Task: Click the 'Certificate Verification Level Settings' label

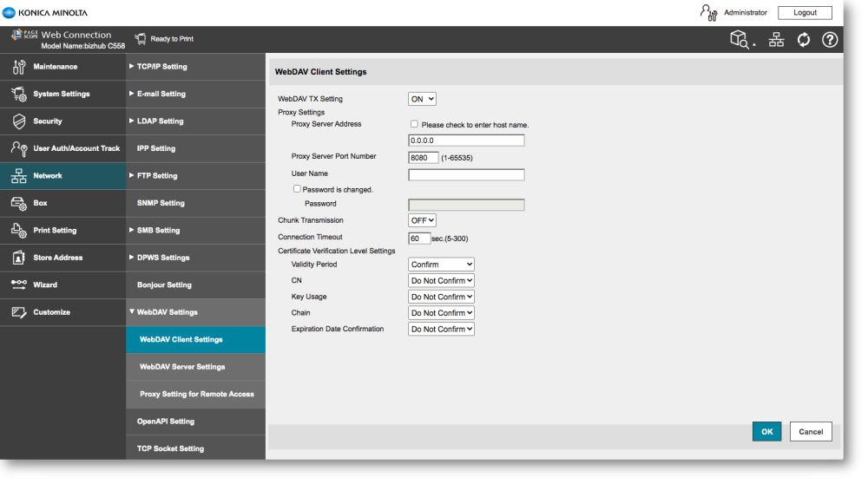Action: [337, 251]
